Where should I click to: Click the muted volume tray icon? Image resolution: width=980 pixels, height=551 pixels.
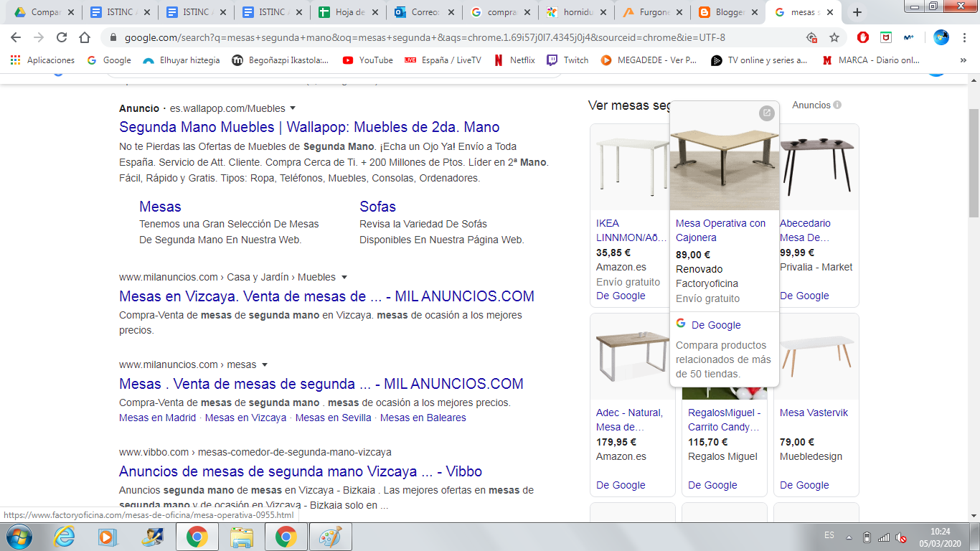(901, 537)
